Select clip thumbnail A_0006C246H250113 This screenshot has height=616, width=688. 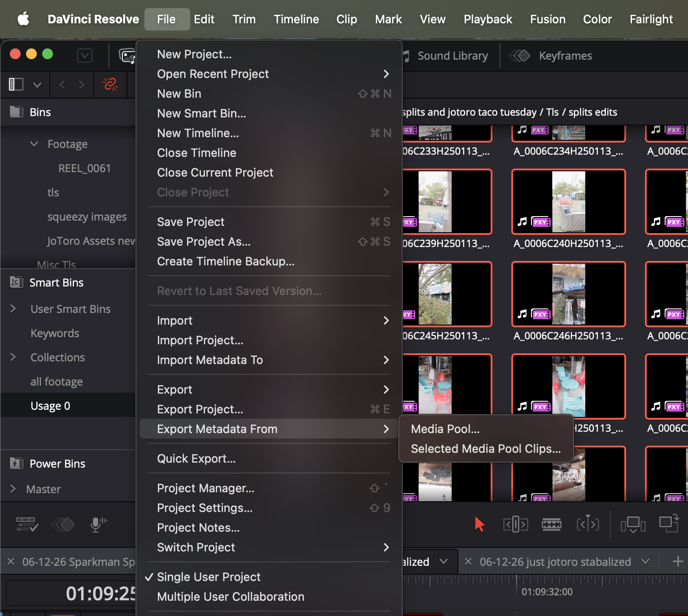(568, 294)
